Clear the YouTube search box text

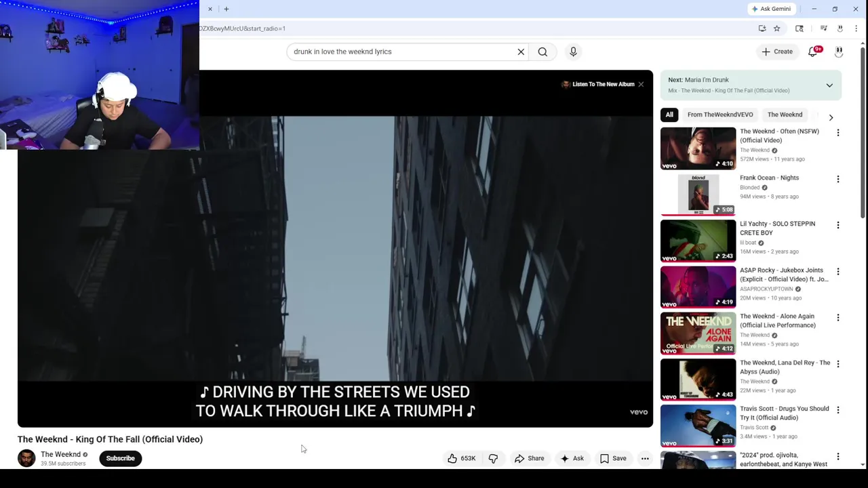[x=521, y=52]
